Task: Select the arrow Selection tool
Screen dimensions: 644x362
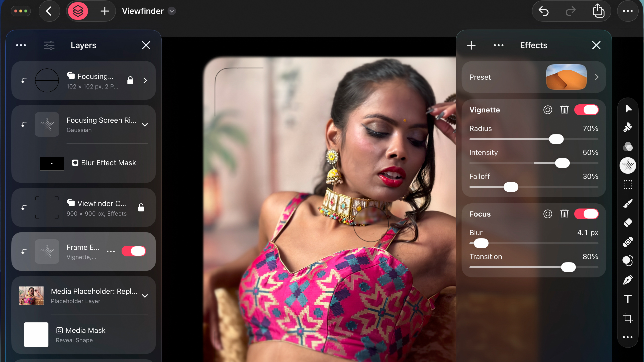Action: click(628, 108)
